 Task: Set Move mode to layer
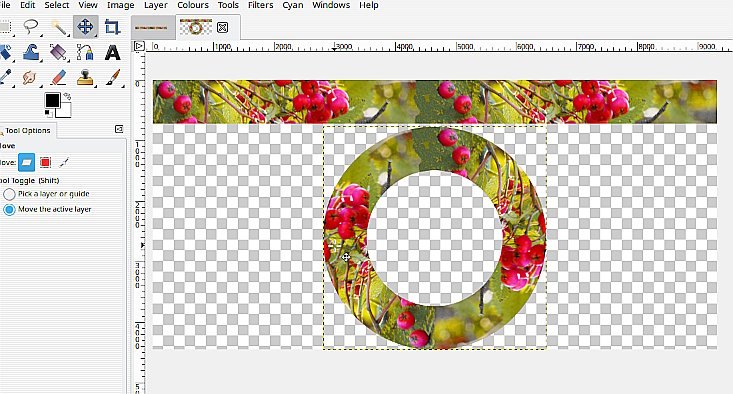27,162
